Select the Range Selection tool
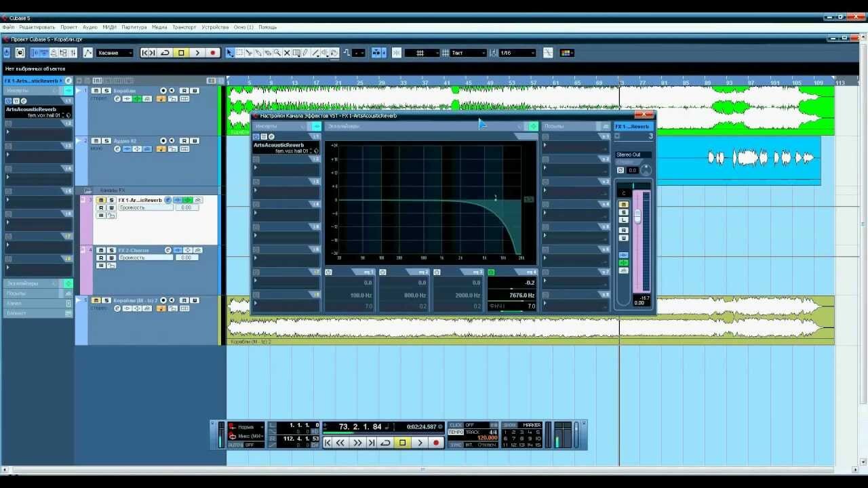Screen dimensions: 868x488 pyautogui.click(x=239, y=53)
